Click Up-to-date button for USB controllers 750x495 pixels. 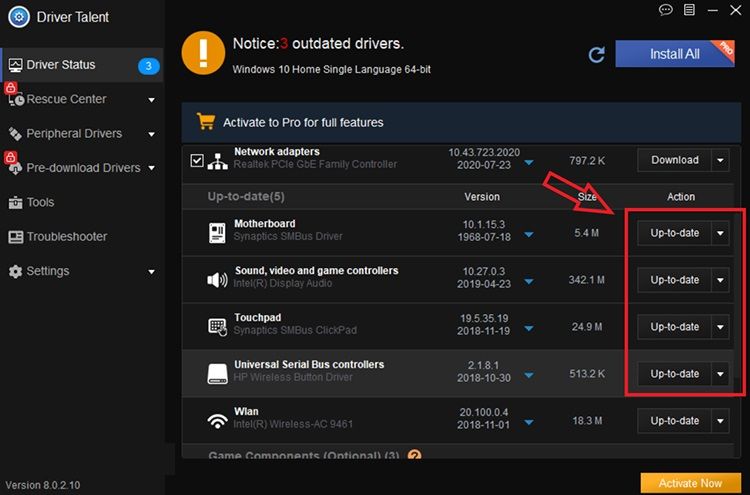[x=674, y=374]
